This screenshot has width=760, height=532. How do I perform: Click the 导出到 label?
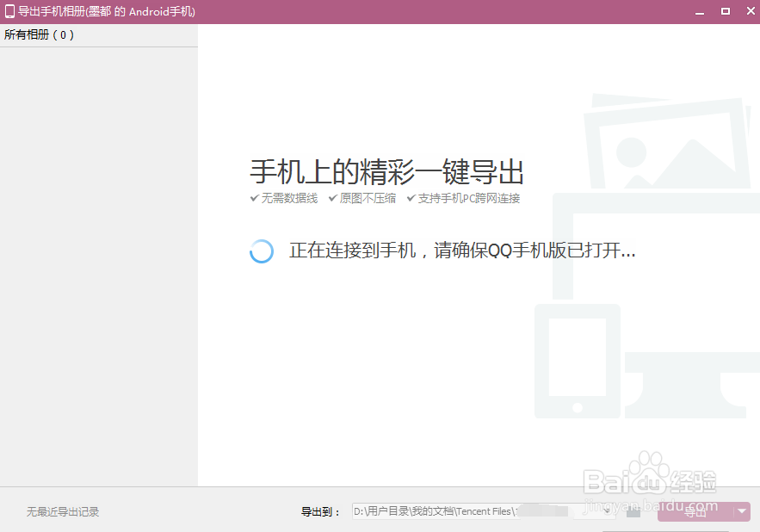320,511
